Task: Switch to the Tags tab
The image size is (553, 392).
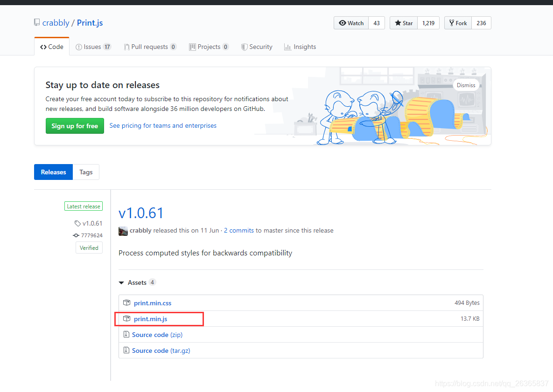Action: pos(86,172)
